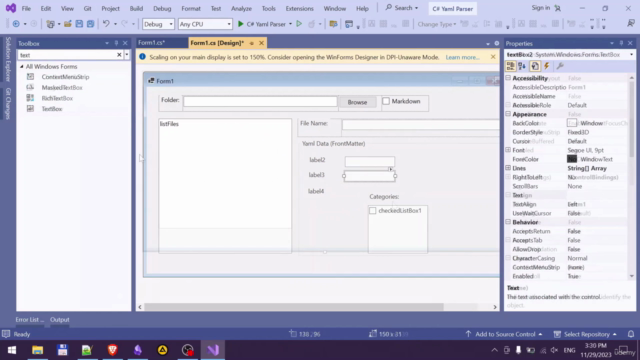Click the New Project toolbar icon

click(50, 24)
